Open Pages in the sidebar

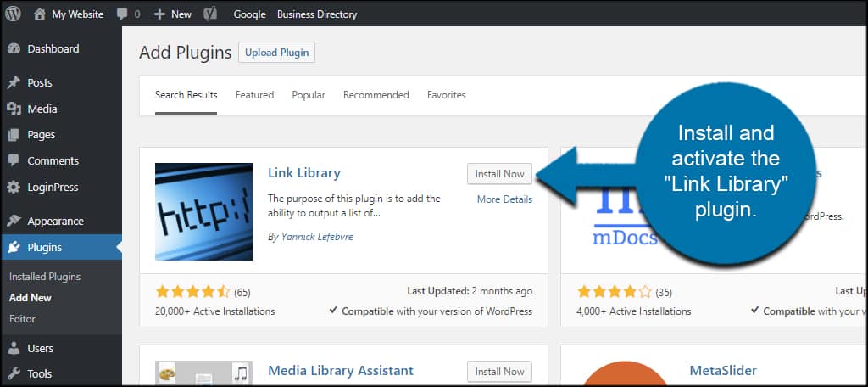pos(41,135)
